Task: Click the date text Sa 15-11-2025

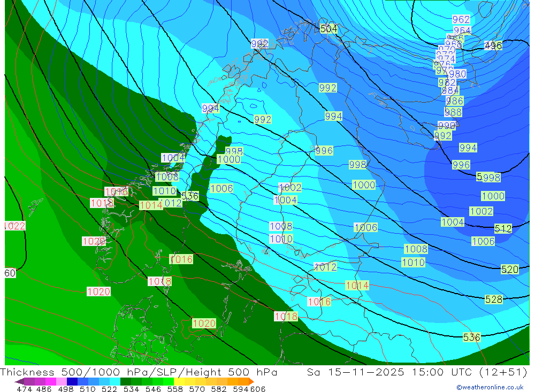Action: 355,372
